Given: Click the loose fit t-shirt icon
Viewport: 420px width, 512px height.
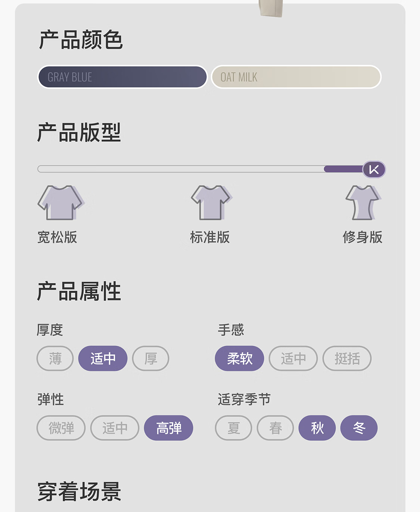Looking at the screenshot, I should tap(60, 203).
